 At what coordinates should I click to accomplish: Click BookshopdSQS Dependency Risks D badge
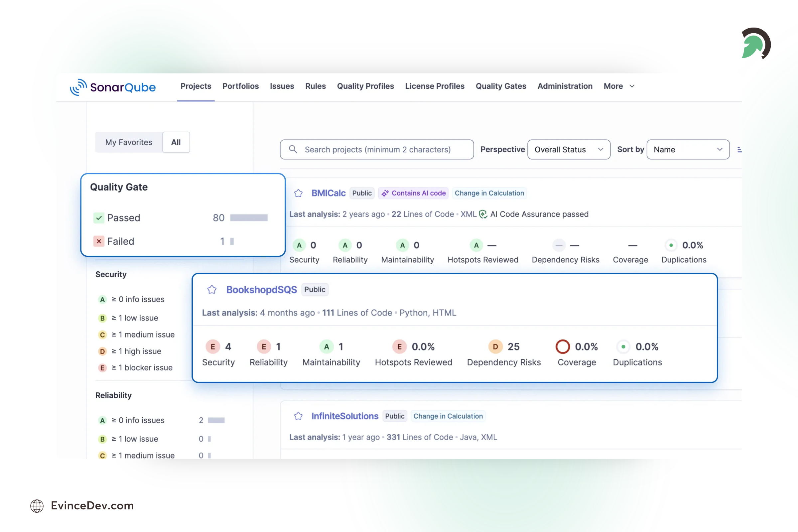495,347
